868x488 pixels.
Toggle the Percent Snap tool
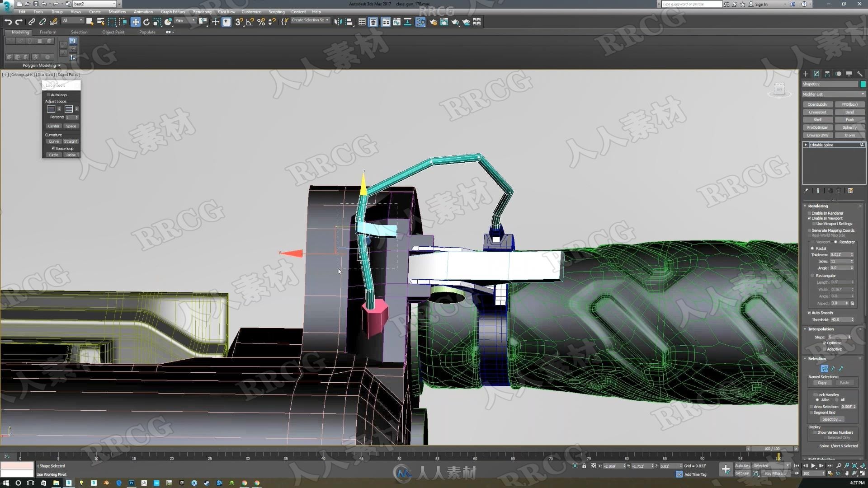[x=261, y=22]
